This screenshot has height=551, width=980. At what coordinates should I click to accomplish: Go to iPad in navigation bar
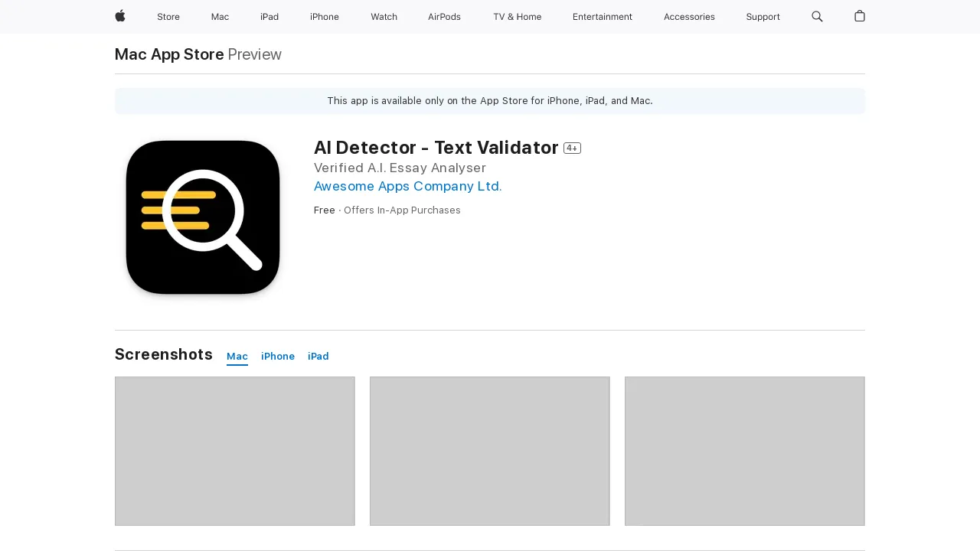269,17
